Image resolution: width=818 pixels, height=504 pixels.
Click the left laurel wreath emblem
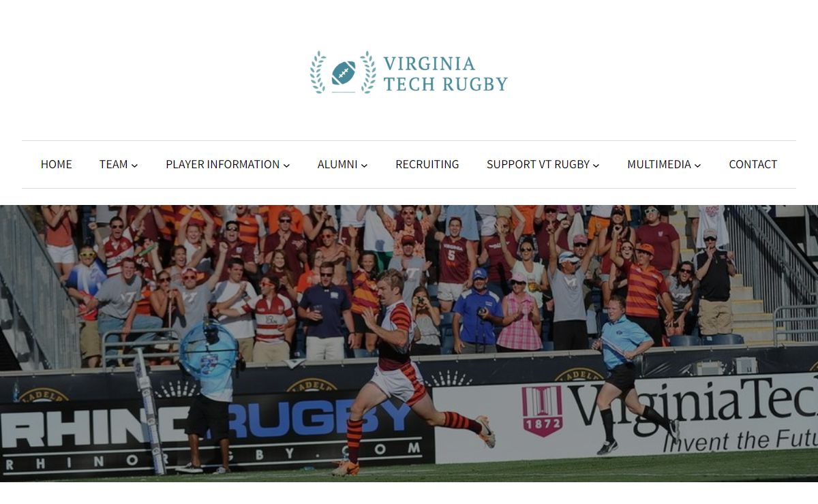318,72
